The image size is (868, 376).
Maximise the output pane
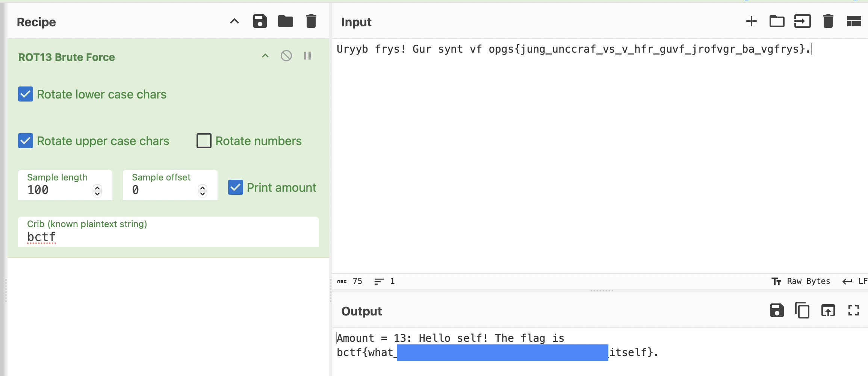click(x=853, y=311)
